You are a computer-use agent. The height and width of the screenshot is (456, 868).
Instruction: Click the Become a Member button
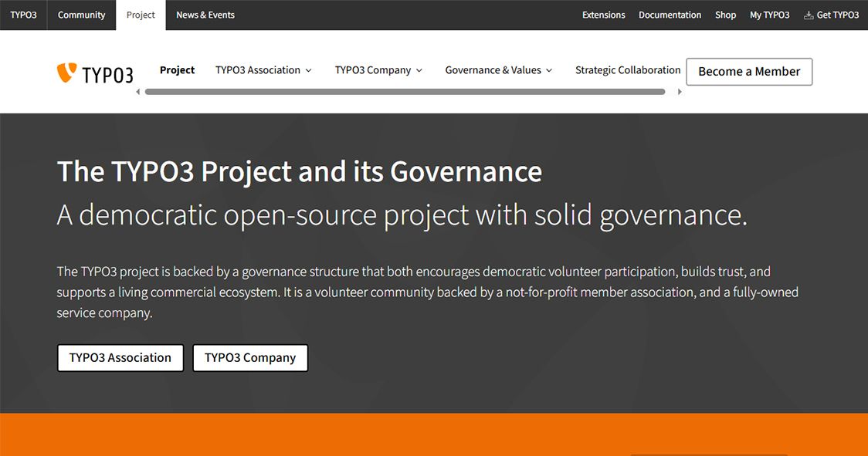[748, 72]
